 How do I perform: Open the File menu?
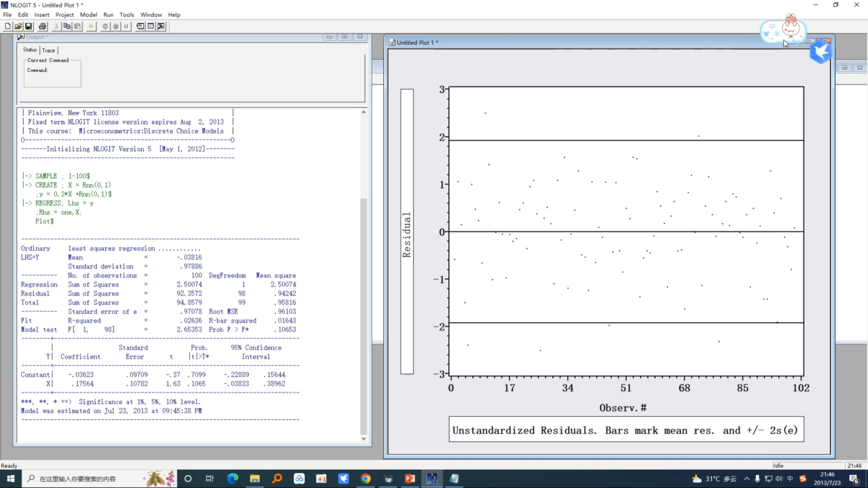point(7,14)
